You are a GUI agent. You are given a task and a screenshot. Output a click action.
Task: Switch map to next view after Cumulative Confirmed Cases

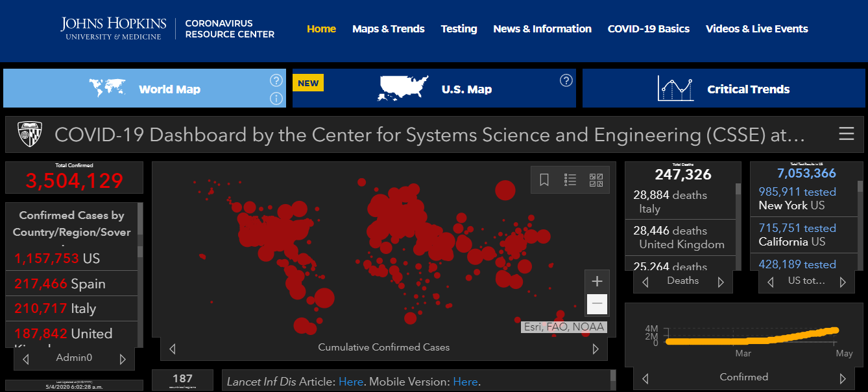[596, 349]
